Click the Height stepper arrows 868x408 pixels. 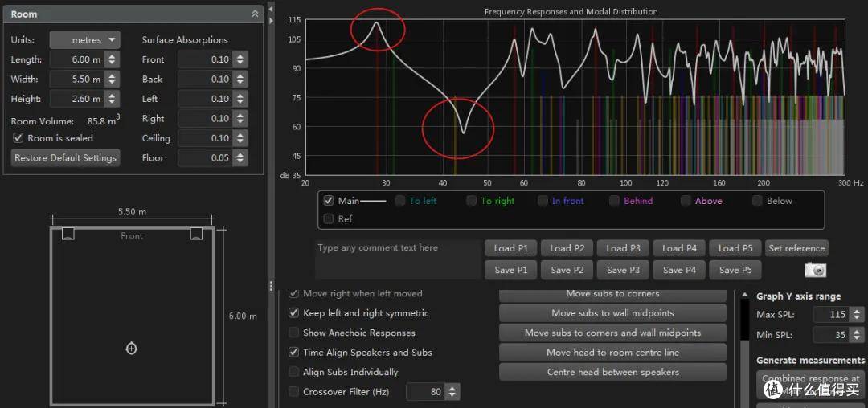(112, 99)
